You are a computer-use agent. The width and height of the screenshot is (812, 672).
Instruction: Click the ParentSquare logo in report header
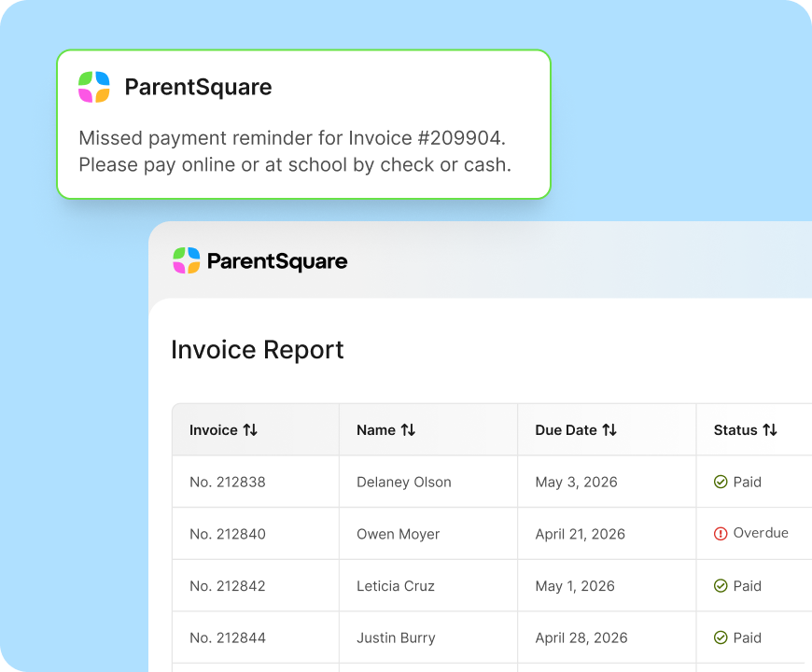coord(260,260)
